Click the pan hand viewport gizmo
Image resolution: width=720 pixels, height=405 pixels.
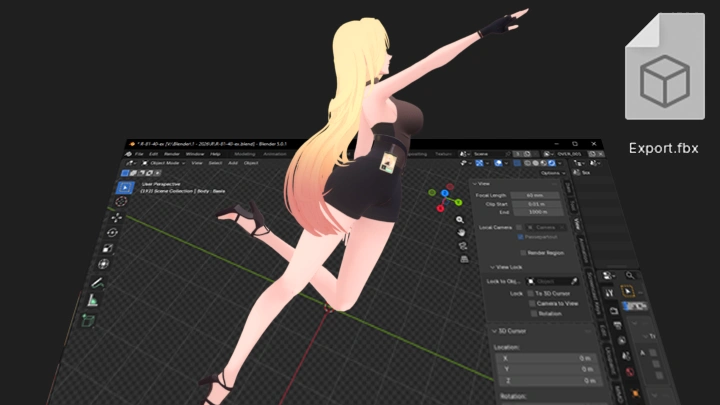tap(461, 233)
